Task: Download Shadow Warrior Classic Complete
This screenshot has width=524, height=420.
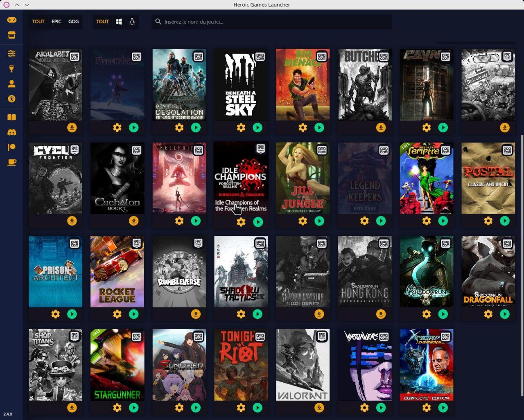Action: point(319,314)
